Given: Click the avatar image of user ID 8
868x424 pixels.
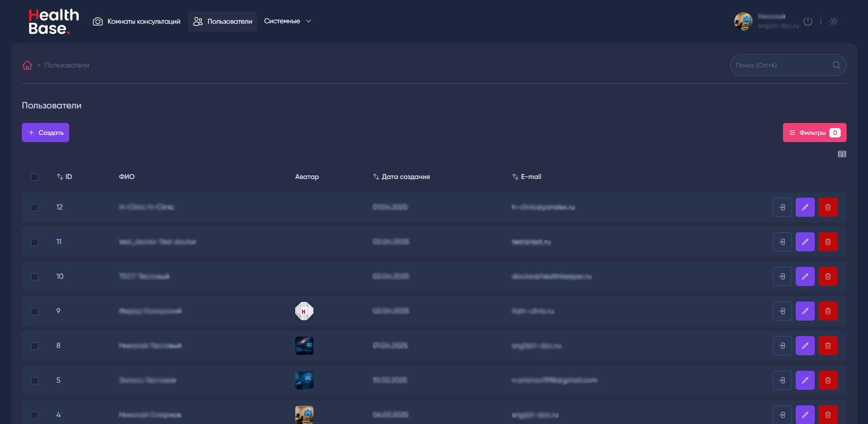Looking at the screenshot, I should click(304, 346).
